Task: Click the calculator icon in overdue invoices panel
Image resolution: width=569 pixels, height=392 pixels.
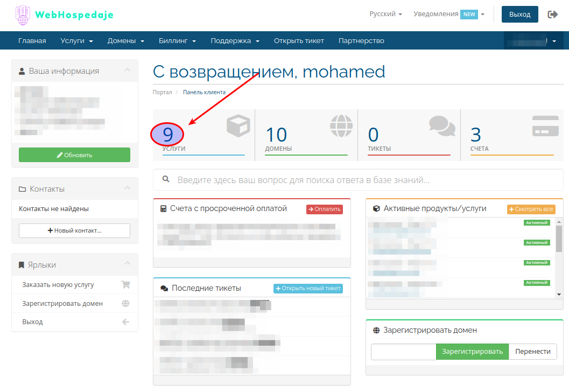Action: 163,209
